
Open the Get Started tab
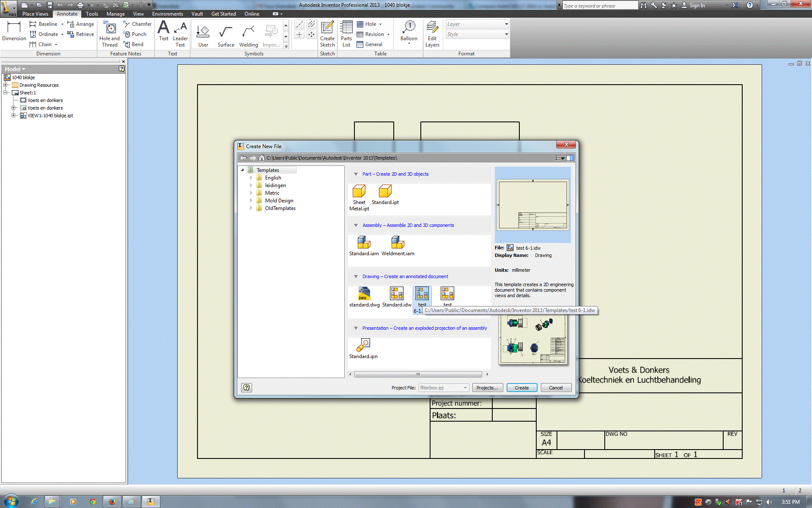[x=223, y=14]
